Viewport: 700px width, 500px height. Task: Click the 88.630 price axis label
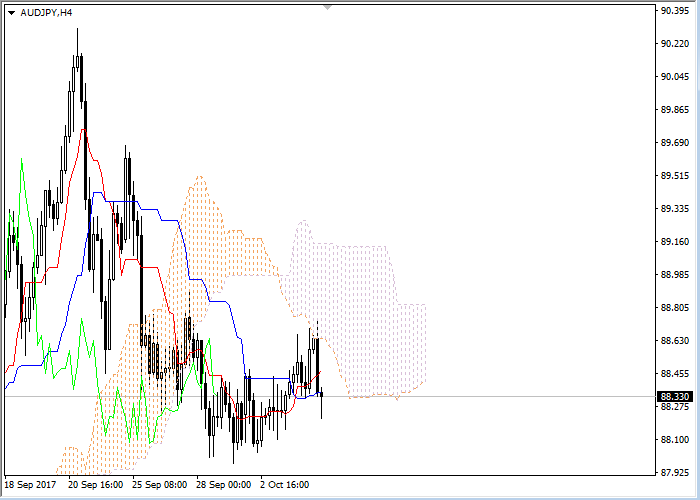tap(675, 341)
